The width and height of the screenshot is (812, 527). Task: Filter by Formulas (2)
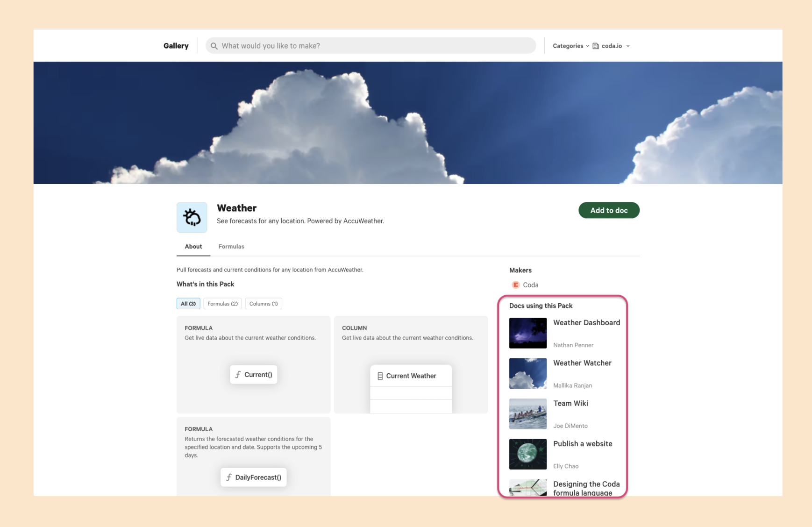(222, 304)
